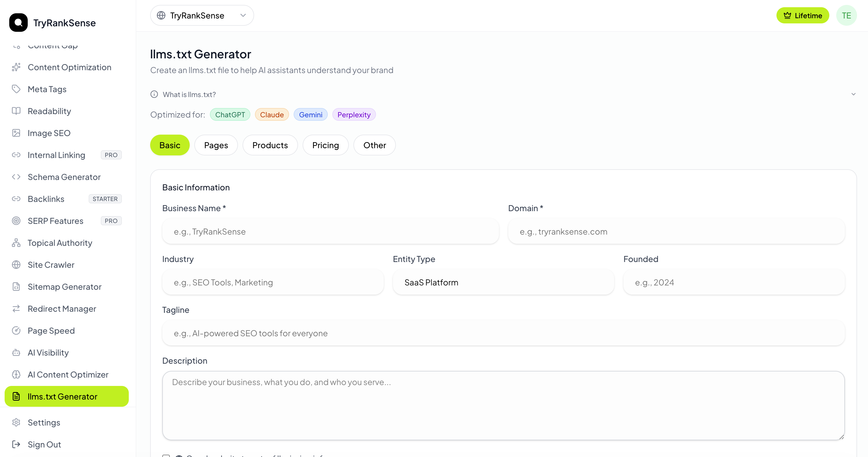Select the Products tab
868x457 pixels.
click(x=270, y=145)
